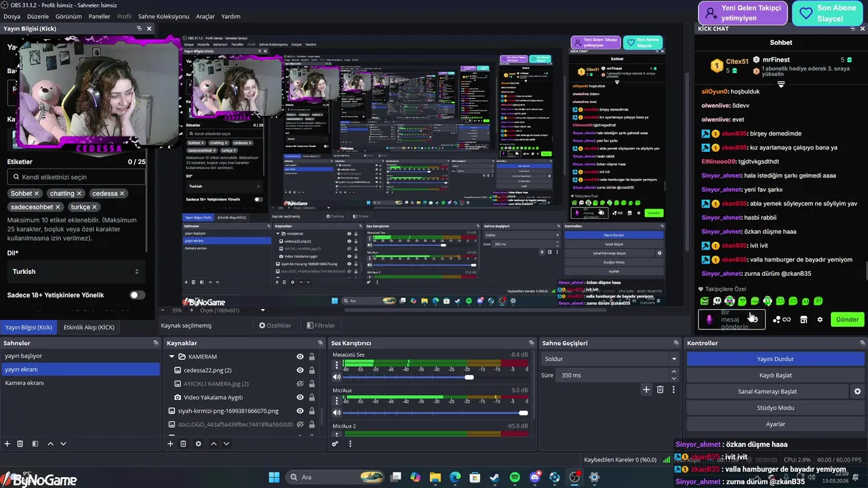The height and width of the screenshot is (488, 868).
Task: Open the Dosya menu
Action: click(12, 16)
